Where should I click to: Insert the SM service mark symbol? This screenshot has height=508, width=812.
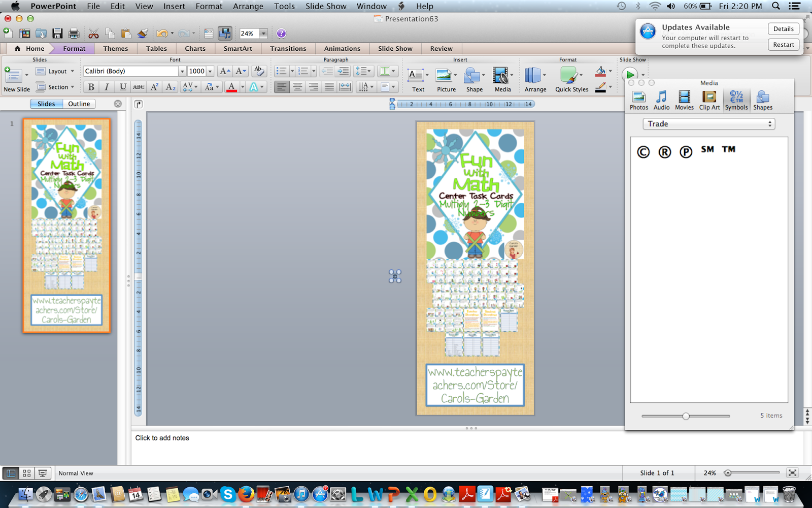[707, 149]
